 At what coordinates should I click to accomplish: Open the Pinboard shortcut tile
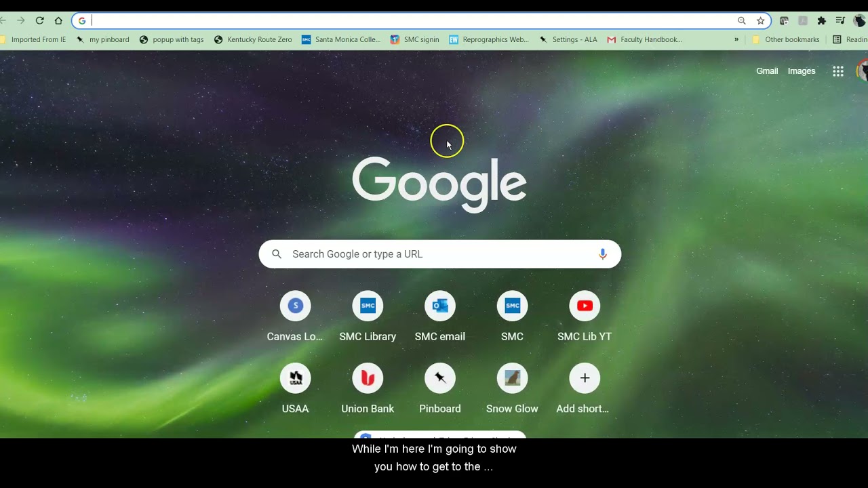(440, 390)
